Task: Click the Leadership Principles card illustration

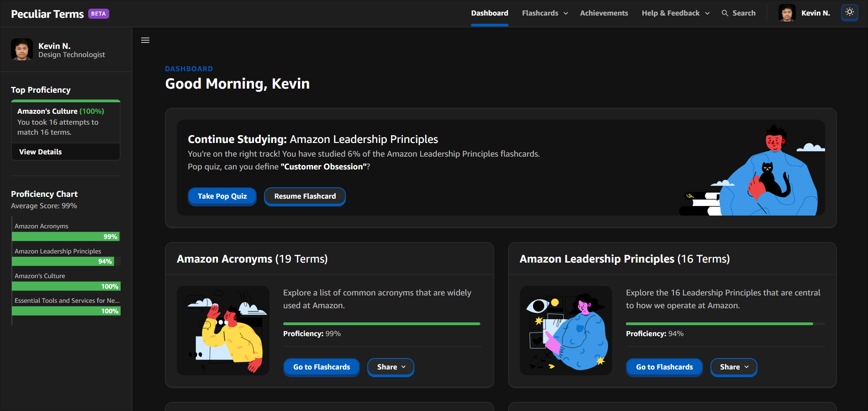Action: [566, 331]
